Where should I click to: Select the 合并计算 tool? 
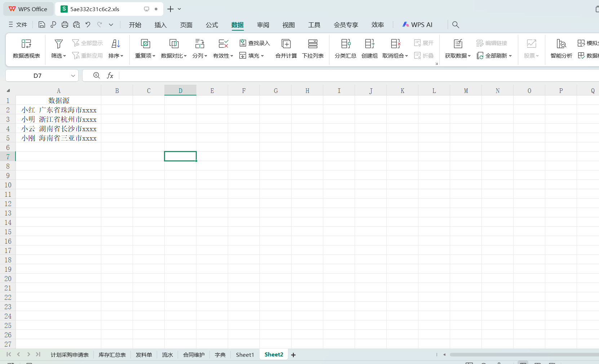pyautogui.click(x=285, y=49)
